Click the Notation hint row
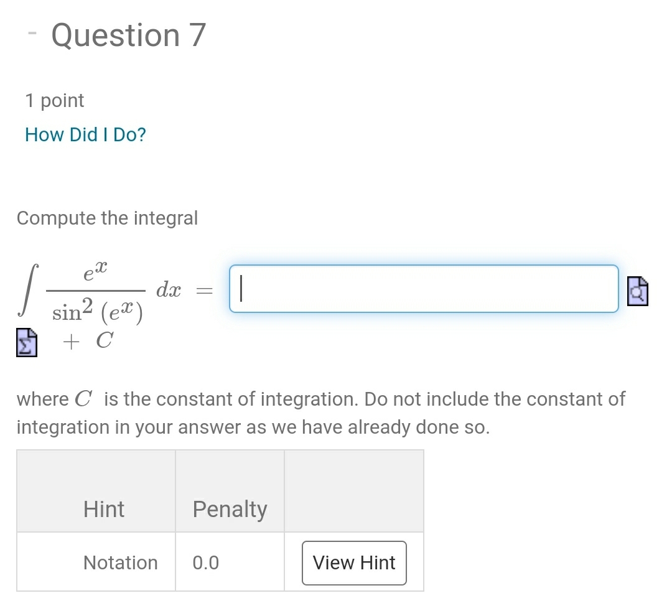The width and height of the screenshot is (672, 616). pyautogui.click(x=121, y=562)
